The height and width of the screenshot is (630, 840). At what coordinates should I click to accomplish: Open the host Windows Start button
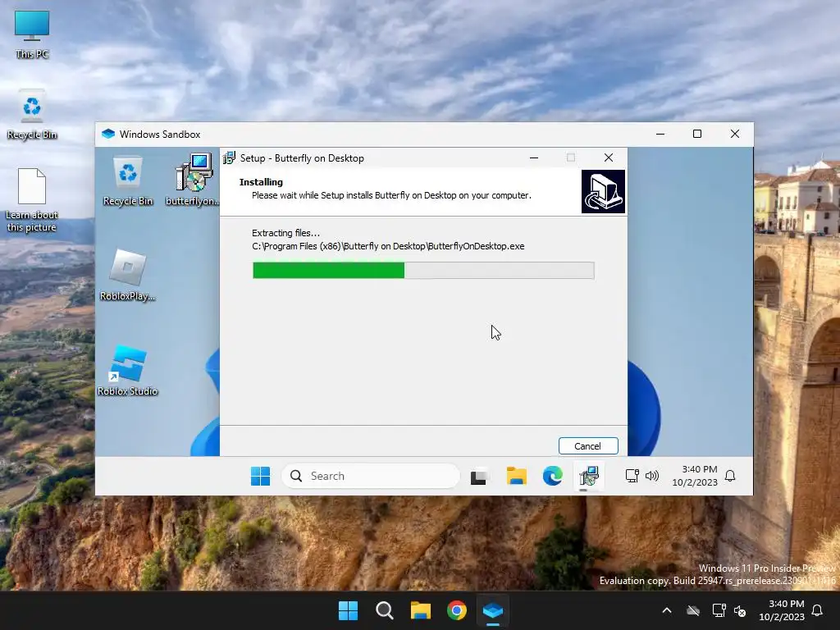tap(348, 610)
